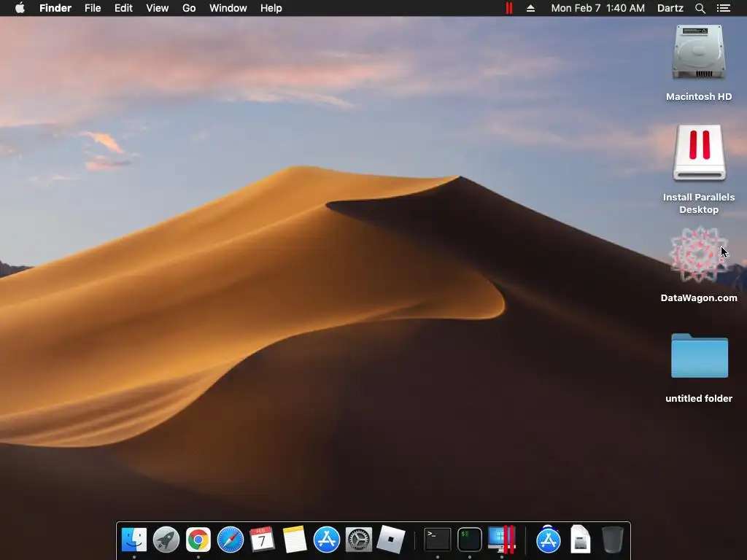Click the Trash in the Dock
747x560 pixels.
(612, 540)
